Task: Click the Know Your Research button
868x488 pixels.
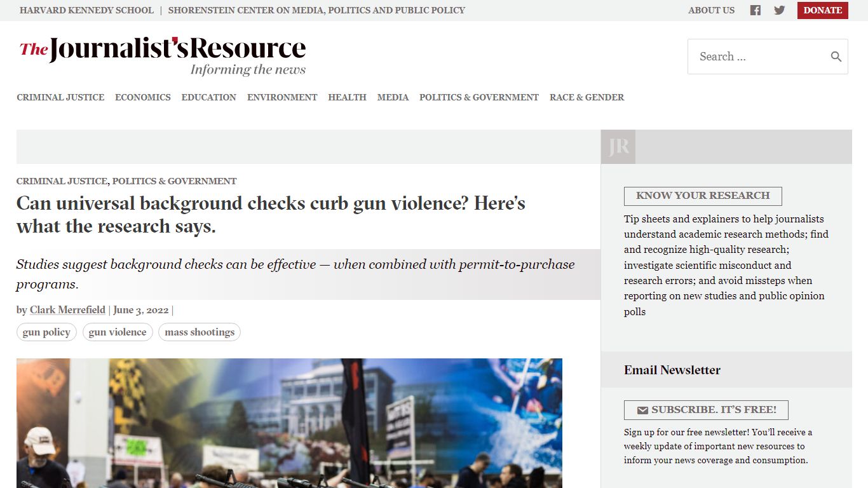Action: [x=703, y=196]
